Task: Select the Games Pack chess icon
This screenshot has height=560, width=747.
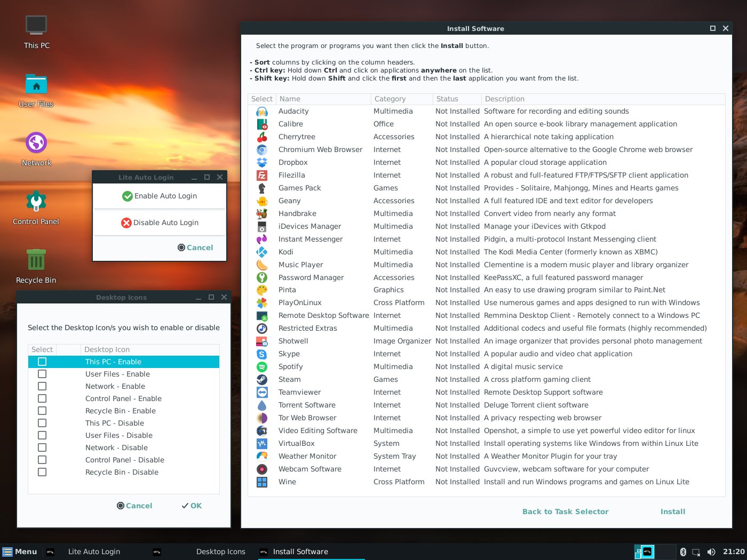Action: (262, 188)
